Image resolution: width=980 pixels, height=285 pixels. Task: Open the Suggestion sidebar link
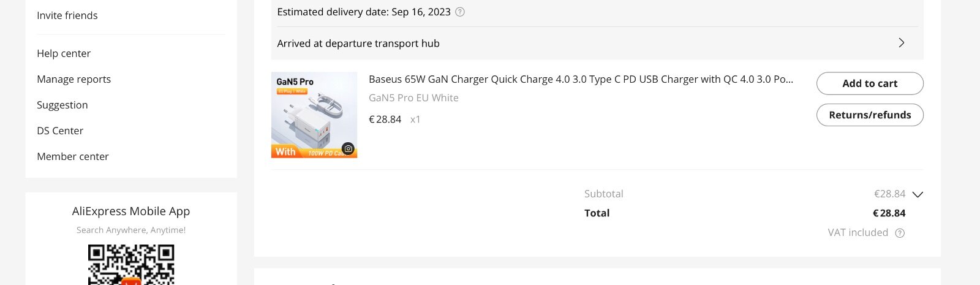click(62, 105)
